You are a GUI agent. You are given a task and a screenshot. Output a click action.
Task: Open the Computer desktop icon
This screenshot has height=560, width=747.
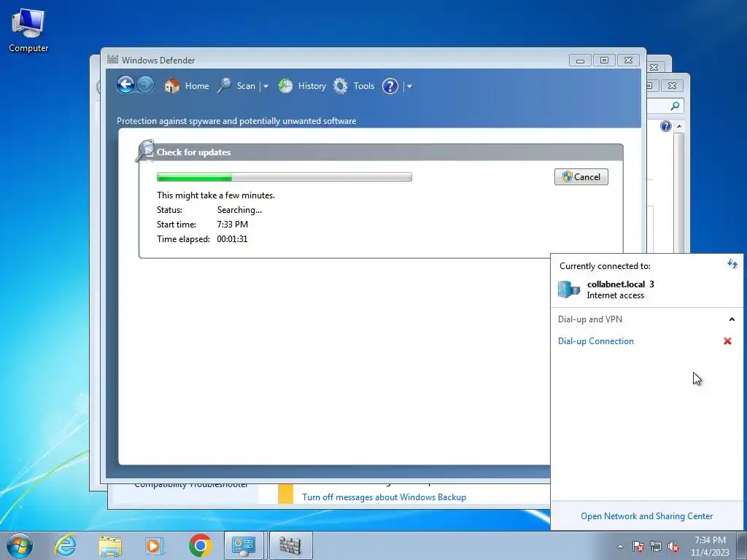pos(28,30)
